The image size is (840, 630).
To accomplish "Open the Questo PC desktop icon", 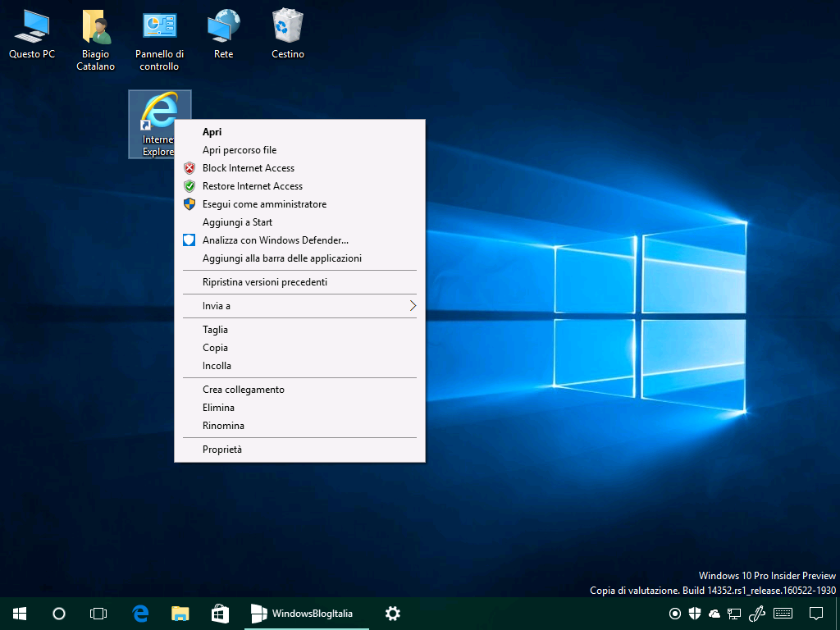I will 32,33.
